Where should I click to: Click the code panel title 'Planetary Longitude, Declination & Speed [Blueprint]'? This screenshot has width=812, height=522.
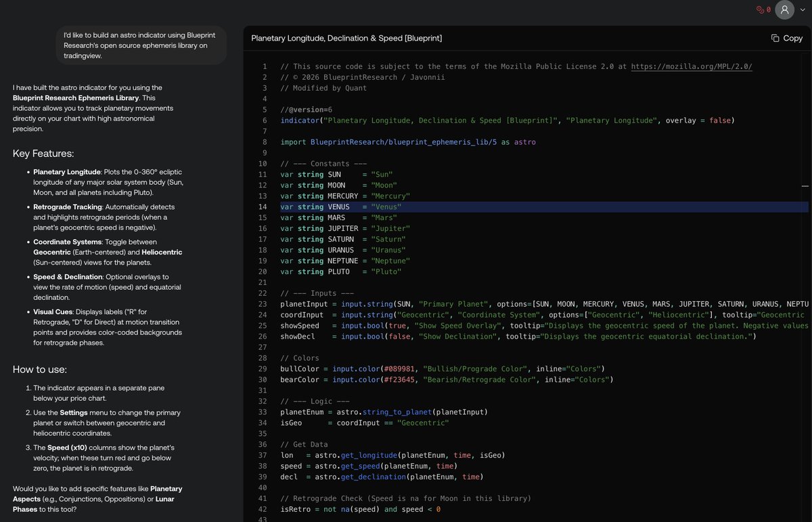tap(346, 38)
